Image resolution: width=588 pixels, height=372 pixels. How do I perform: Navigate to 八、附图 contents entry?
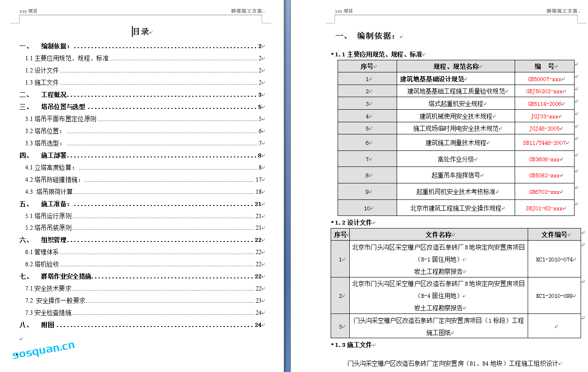(x=48, y=325)
